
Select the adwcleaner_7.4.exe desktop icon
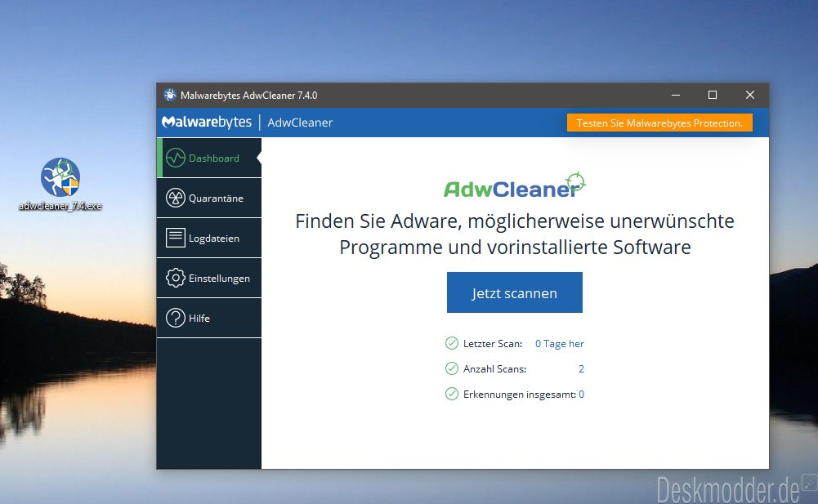(x=60, y=185)
